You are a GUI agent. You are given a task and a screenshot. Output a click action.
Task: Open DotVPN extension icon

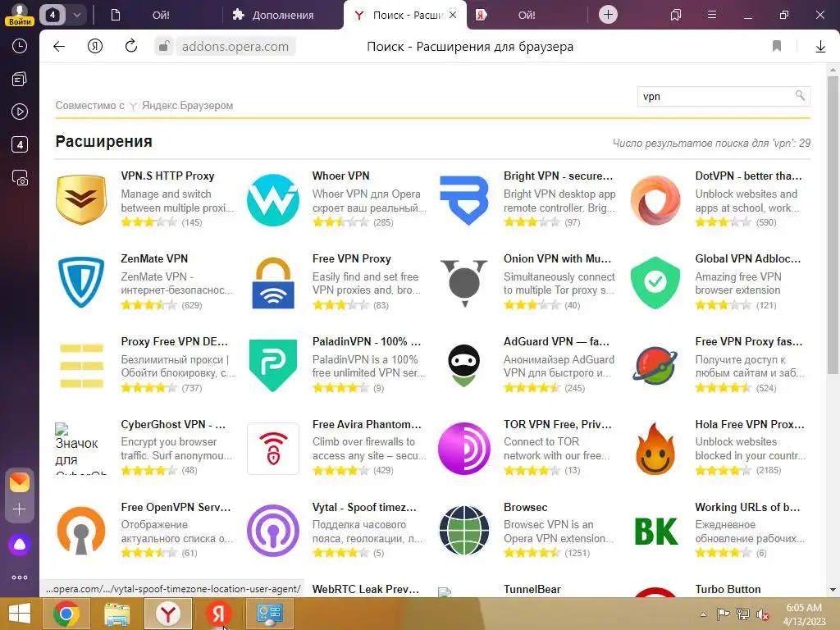click(x=655, y=199)
